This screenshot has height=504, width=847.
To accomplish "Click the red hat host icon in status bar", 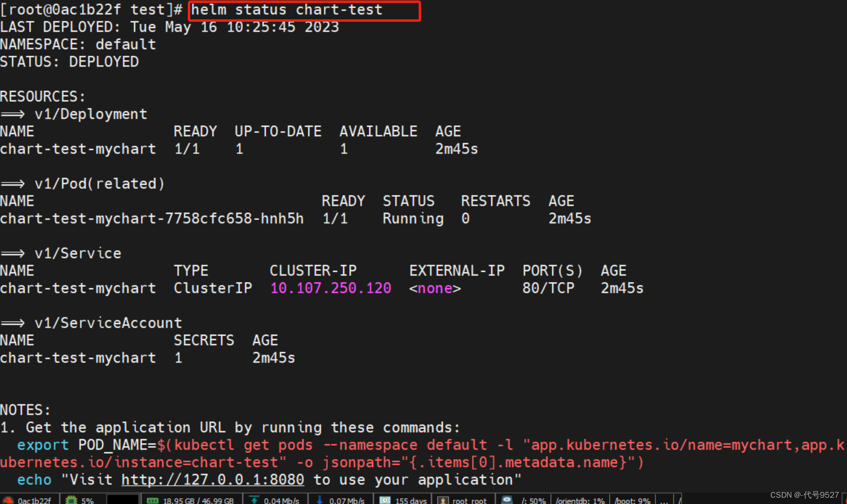I will 8,500.
